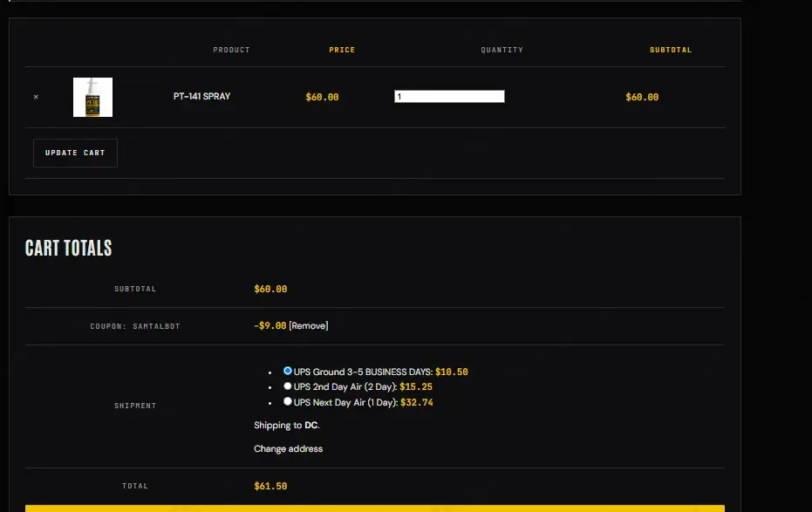
Task: Click the QUANTITY column header
Action: [502, 50]
